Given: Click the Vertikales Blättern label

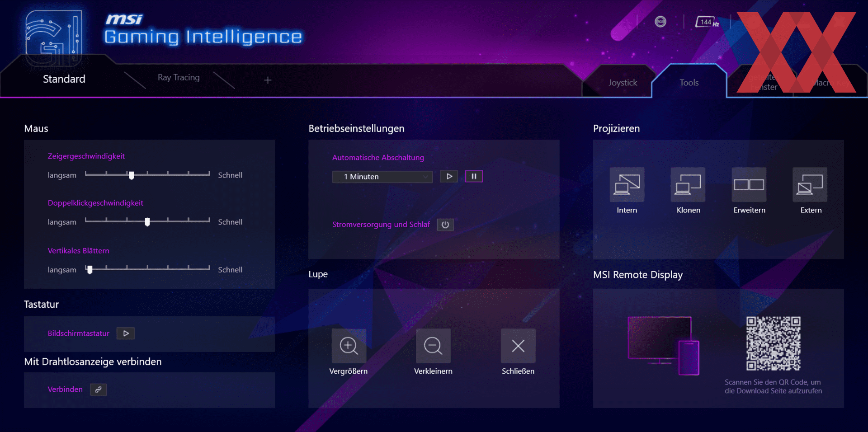Looking at the screenshot, I should click(79, 251).
